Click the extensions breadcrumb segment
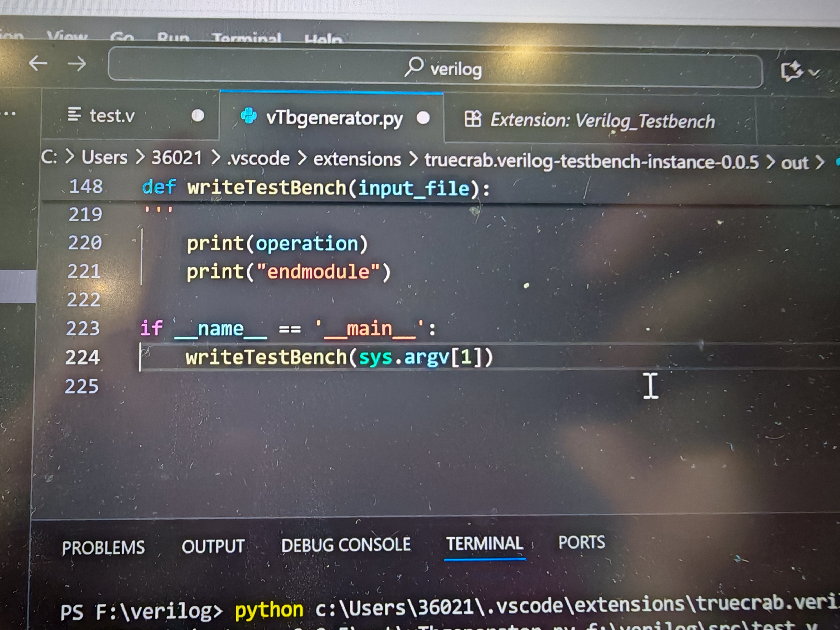 pyautogui.click(x=357, y=160)
